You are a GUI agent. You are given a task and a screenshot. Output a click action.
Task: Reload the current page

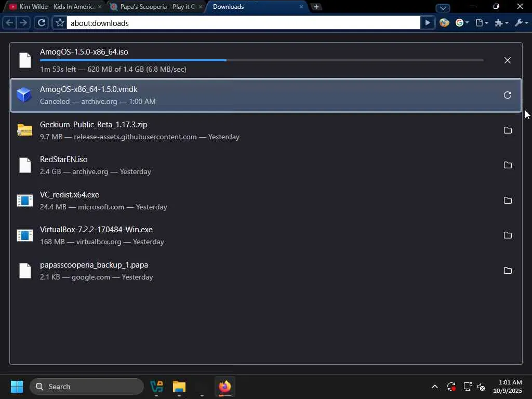42,23
